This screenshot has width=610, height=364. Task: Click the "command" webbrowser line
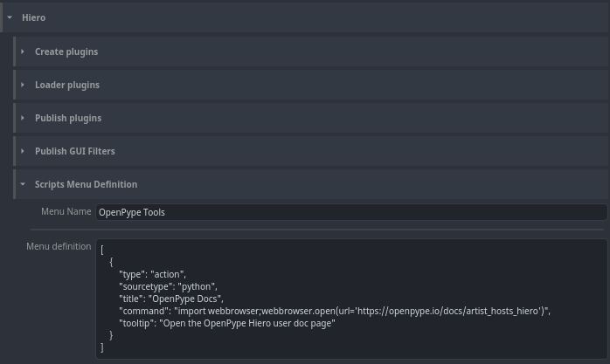[335, 311]
